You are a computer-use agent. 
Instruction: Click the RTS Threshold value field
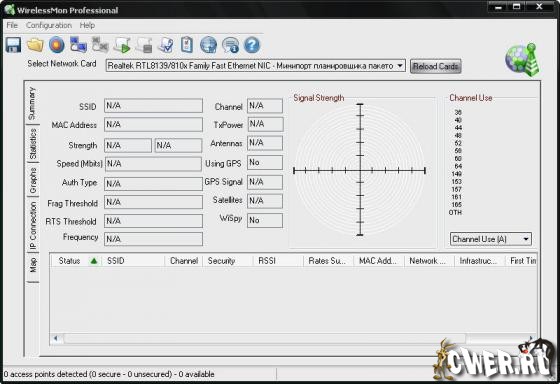tap(153, 221)
